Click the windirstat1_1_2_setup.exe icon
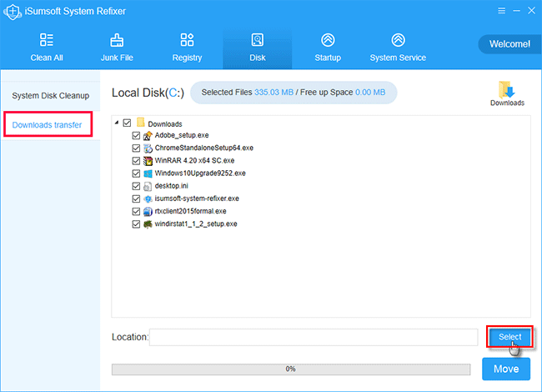The height and width of the screenshot is (392, 542). click(148, 224)
